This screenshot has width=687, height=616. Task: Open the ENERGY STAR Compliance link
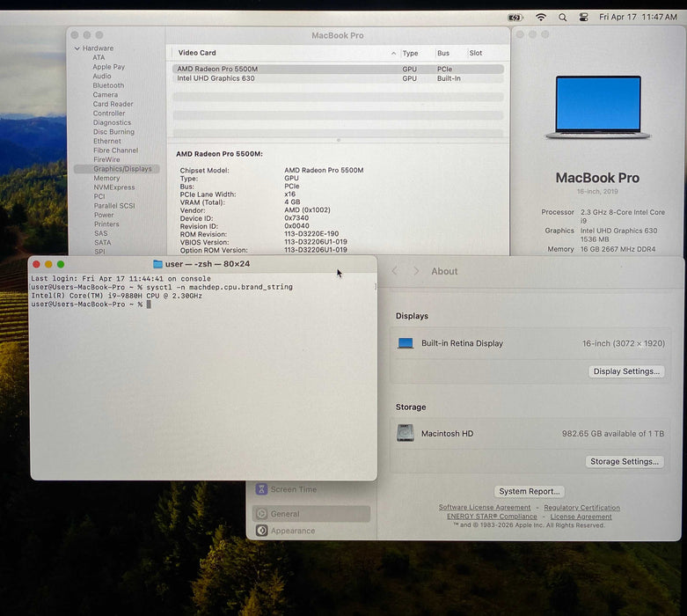click(492, 517)
